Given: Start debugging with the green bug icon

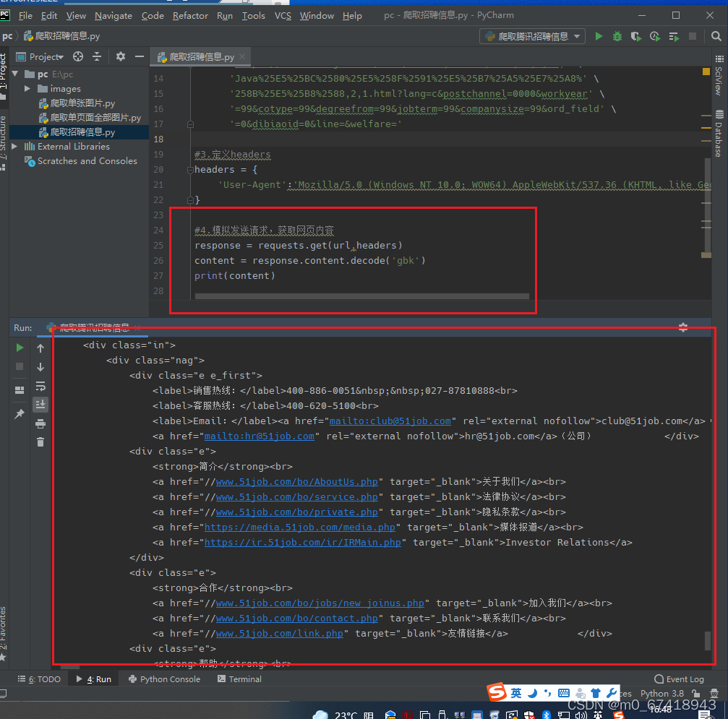Looking at the screenshot, I should [x=617, y=36].
